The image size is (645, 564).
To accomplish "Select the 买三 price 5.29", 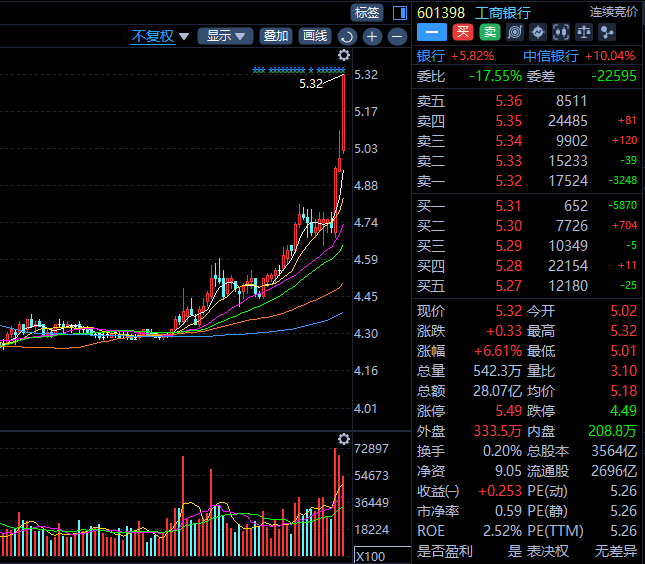I will tap(508, 246).
